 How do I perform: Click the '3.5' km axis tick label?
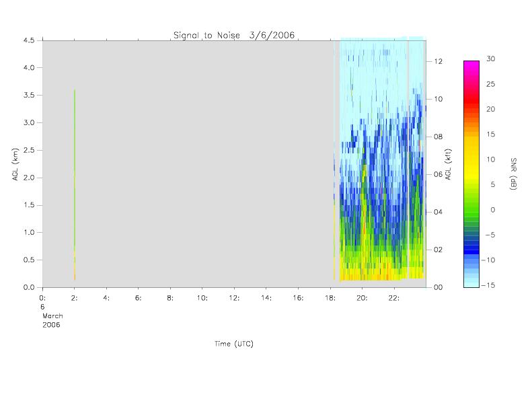click(x=29, y=95)
